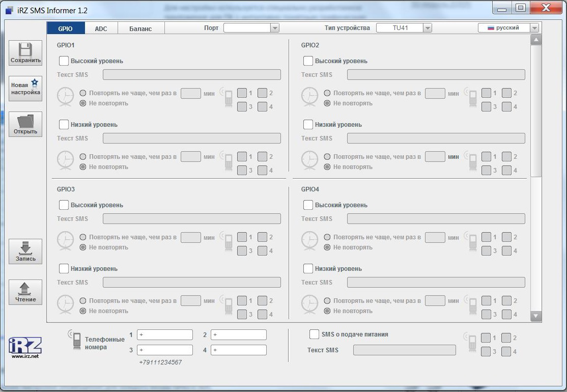Click the iRZ logo at bottom left
Image resolution: width=567 pixels, height=392 pixels.
(x=25, y=346)
